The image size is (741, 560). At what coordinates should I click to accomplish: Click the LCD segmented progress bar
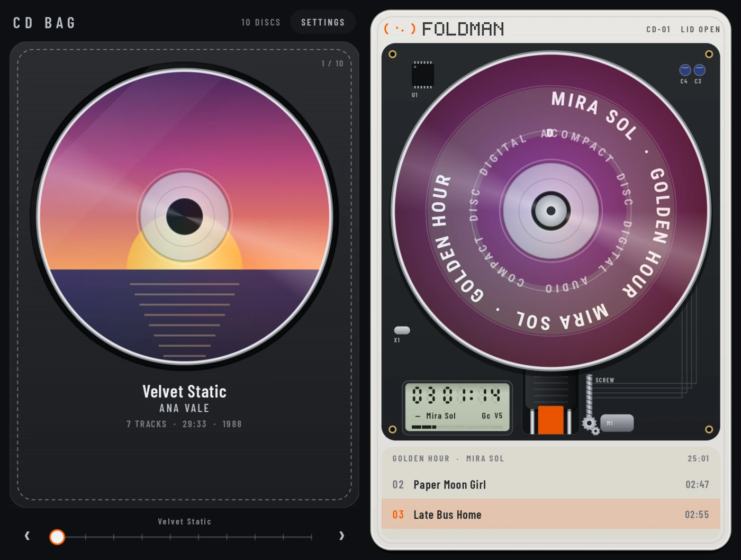tap(457, 427)
